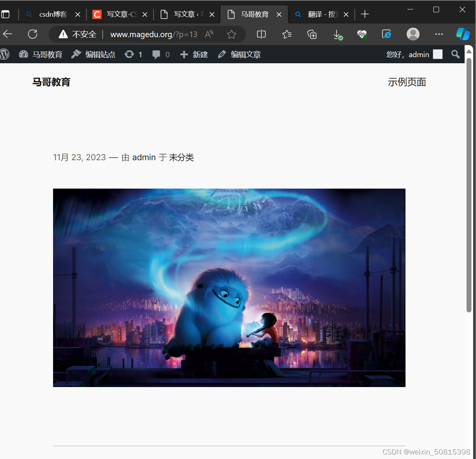The height and width of the screenshot is (459, 476).
Task: Open the 示例页面 link
Action: [x=407, y=82]
